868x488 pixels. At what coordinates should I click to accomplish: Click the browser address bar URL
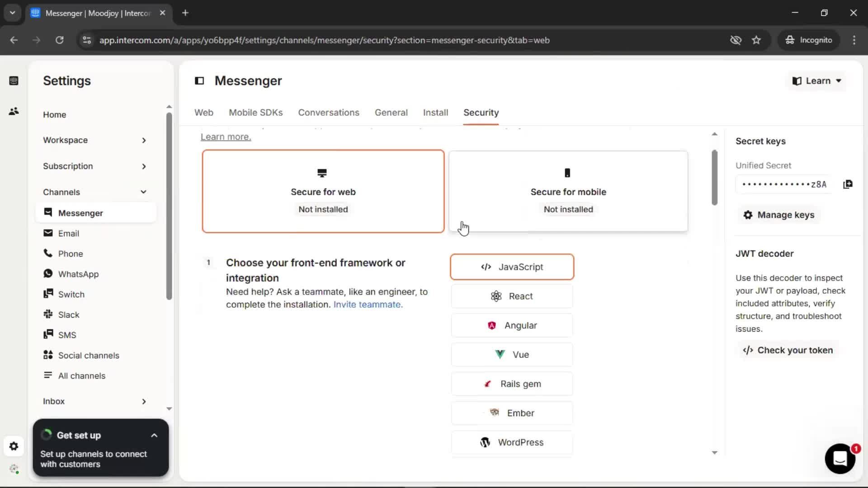click(325, 40)
